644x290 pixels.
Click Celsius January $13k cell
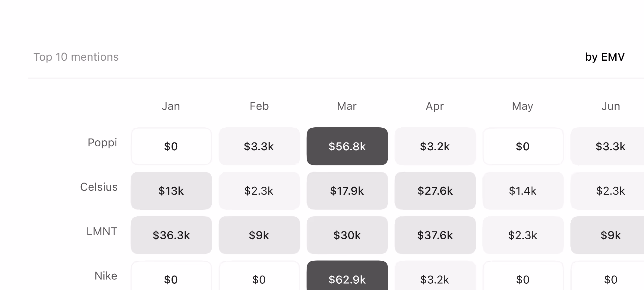(x=171, y=191)
